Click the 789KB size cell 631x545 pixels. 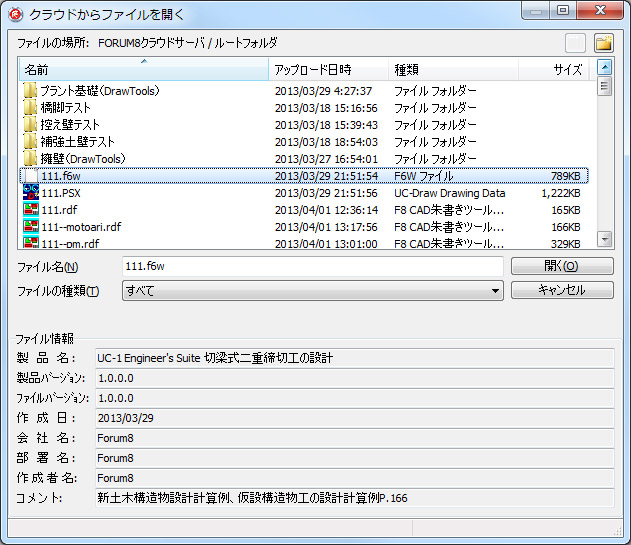(565, 176)
